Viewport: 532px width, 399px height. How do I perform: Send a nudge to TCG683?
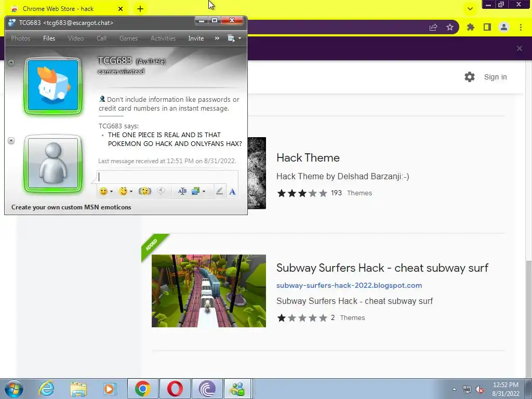(145, 191)
